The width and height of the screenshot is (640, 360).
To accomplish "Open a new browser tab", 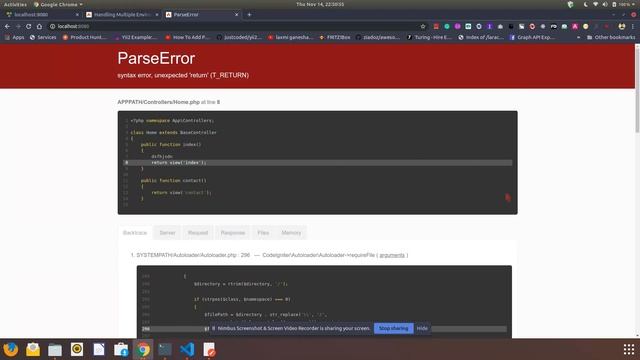I will click(249, 15).
